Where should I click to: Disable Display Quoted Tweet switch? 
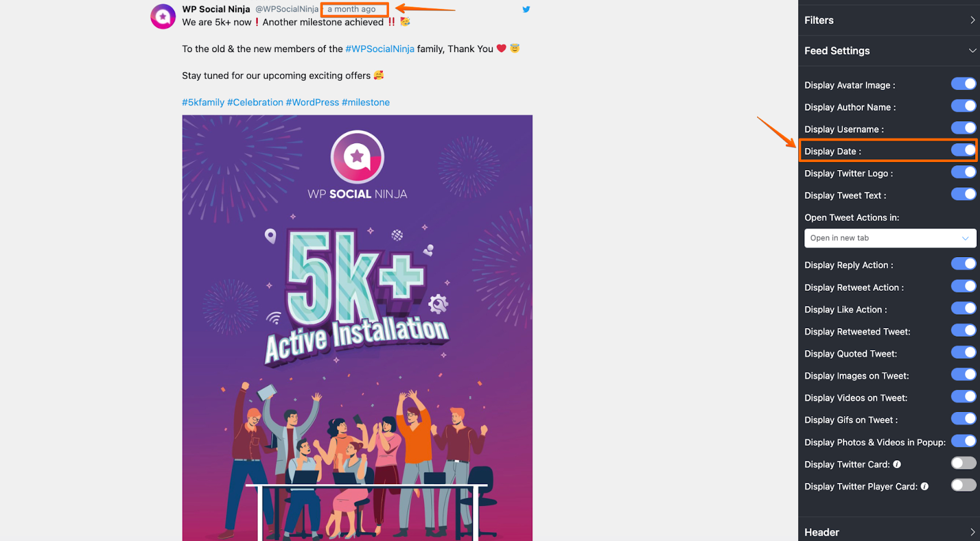coord(963,353)
